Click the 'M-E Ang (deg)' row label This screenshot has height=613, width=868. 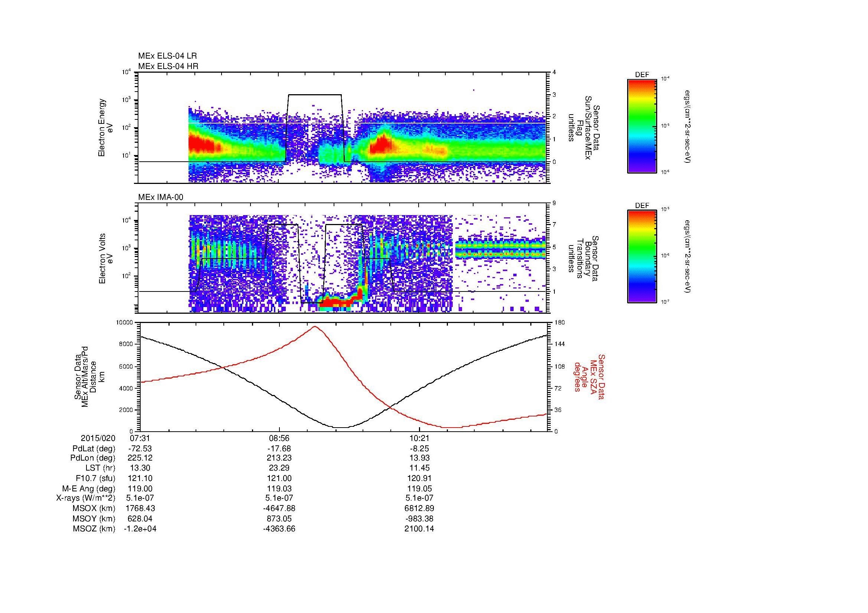point(89,488)
